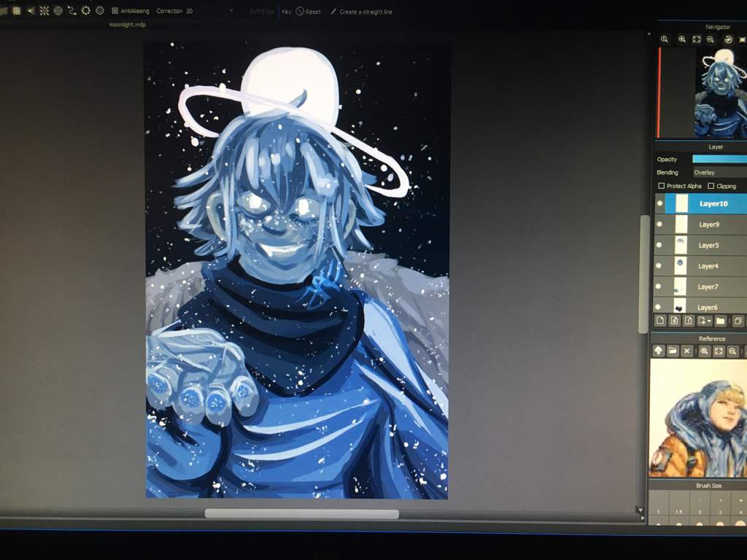Screen dimensions: 747x560
Task: Zoom out on the Reference image
Action: coord(732,352)
